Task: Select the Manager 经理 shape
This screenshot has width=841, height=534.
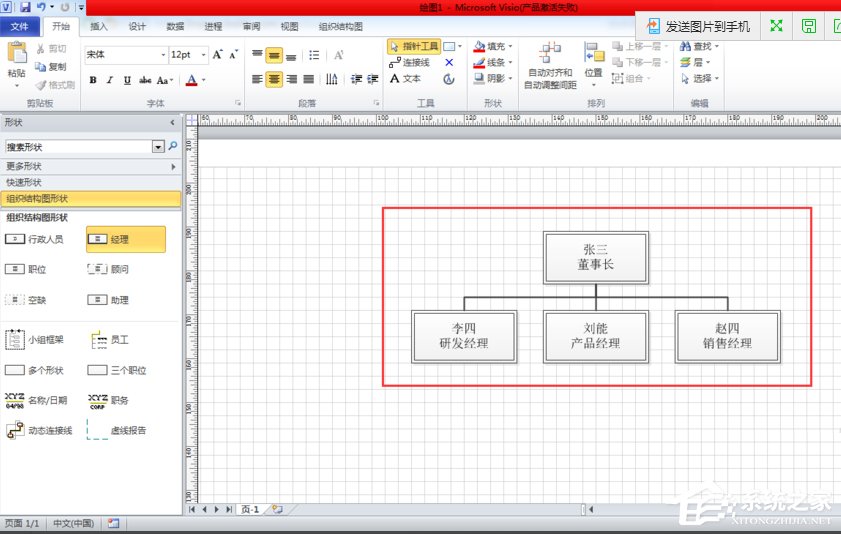Action: pos(126,239)
